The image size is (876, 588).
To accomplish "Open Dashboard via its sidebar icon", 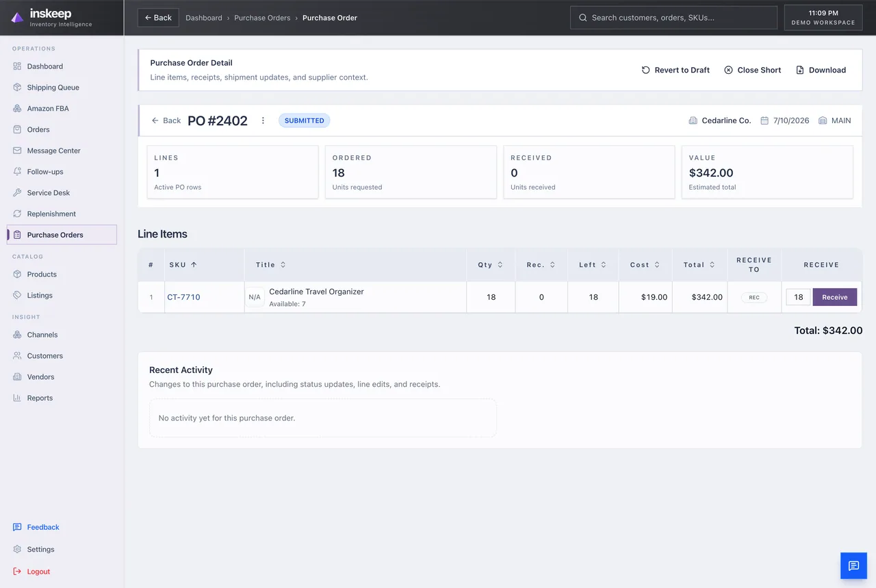I will tap(17, 66).
